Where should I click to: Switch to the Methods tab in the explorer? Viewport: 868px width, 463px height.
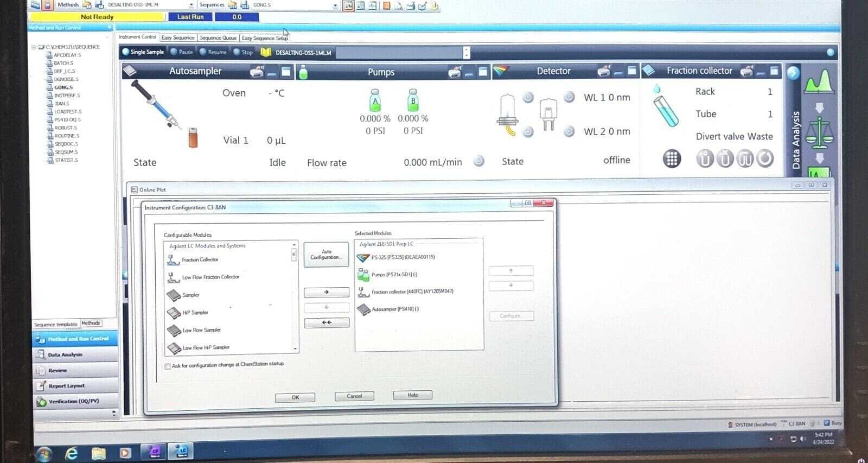91,323
